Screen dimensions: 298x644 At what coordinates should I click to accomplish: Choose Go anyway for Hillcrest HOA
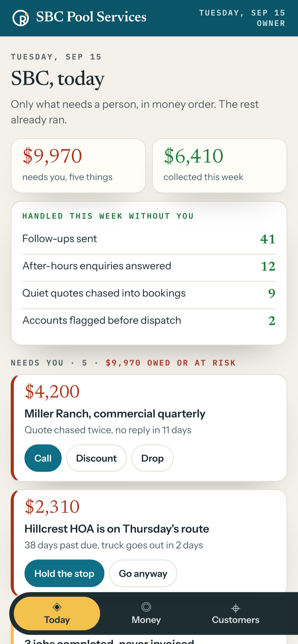click(x=143, y=573)
